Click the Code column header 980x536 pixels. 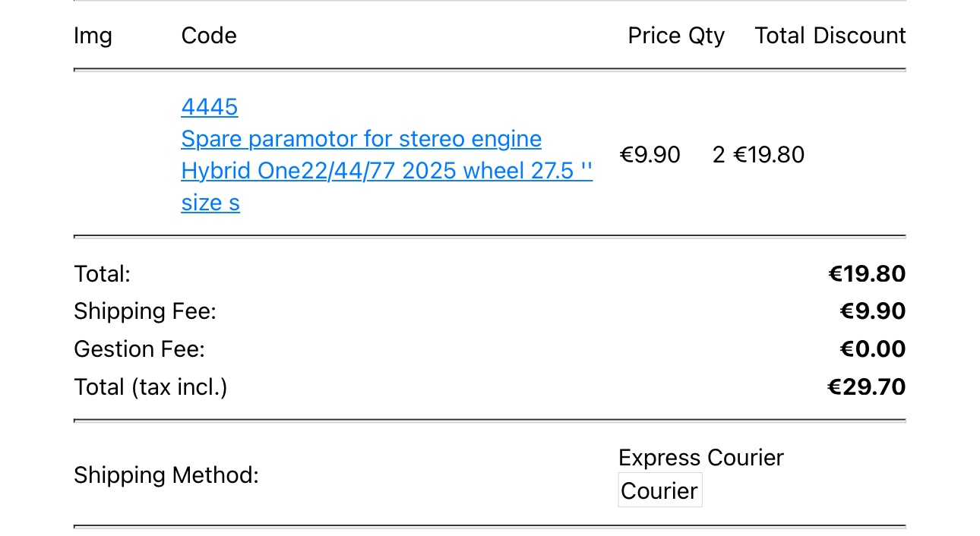[x=209, y=36]
